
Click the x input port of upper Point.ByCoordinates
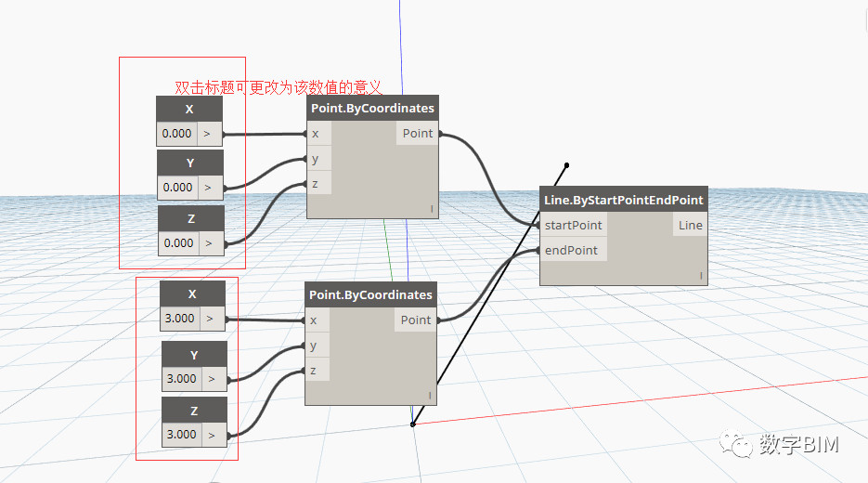click(319, 134)
